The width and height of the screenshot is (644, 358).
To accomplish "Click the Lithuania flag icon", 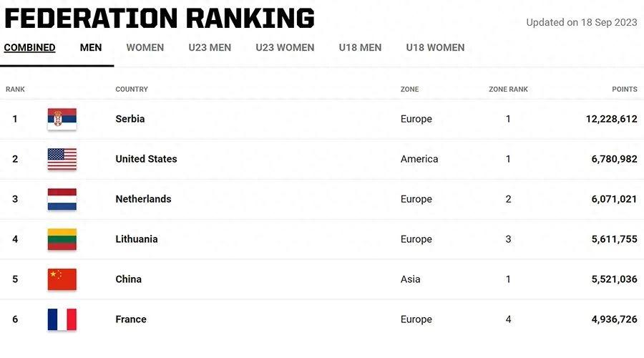I will point(62,239).
